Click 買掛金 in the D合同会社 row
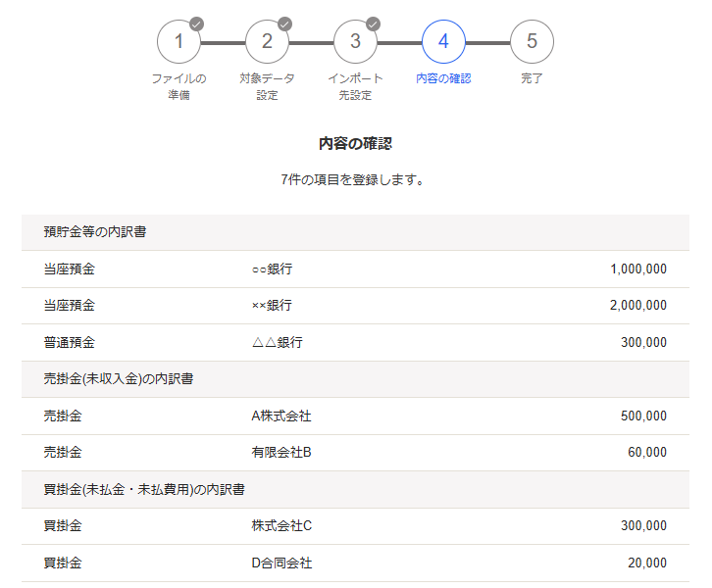This screenshot has height=588, width=712. (63, 563)
